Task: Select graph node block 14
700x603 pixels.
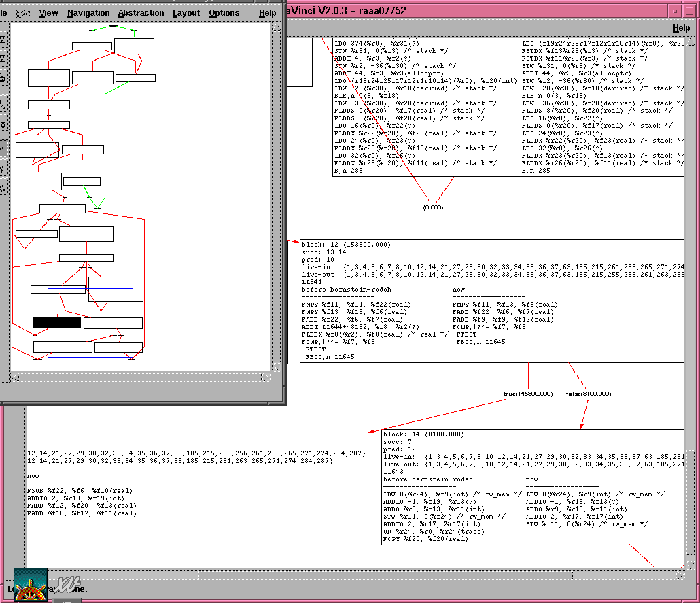Action: pos(533,486)
